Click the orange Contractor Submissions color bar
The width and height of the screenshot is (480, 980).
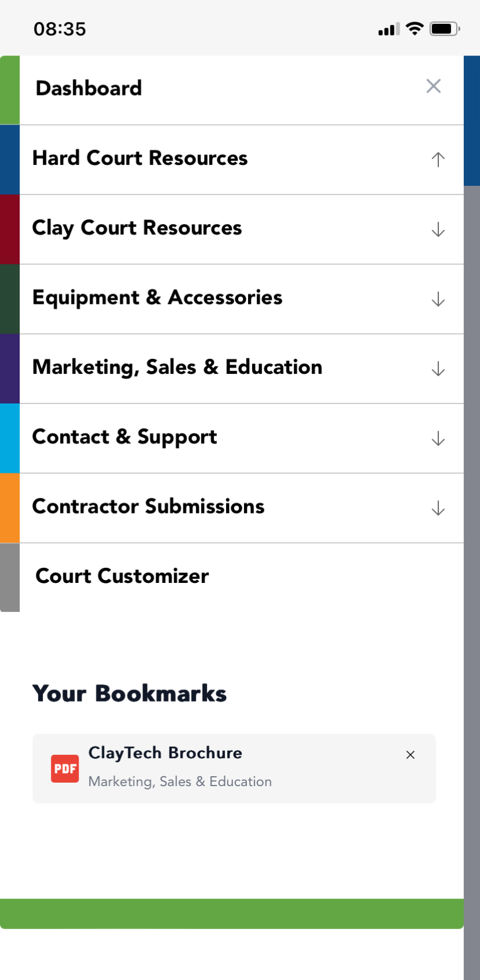click(10, 508)
